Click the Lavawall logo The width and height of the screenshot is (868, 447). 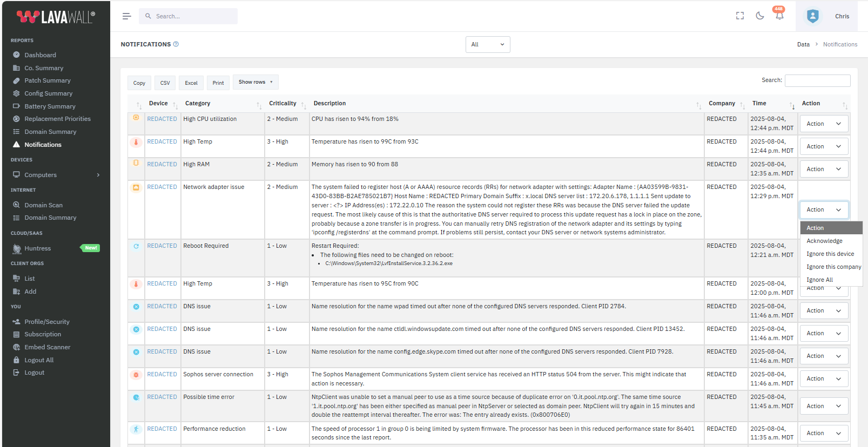tap(56, 17)
